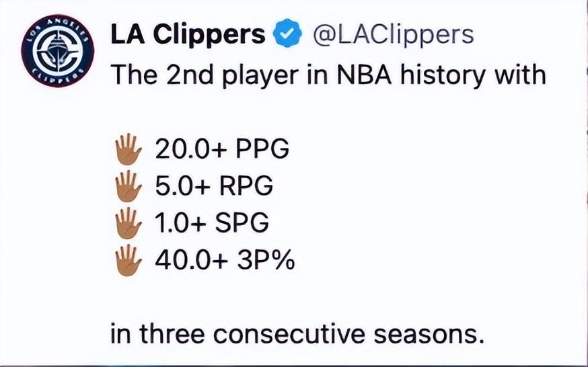Click the hand emoji beside 20.0+ PPG
Image resolution: width=588 pixels, height=367 pixels.
[128, 149]
